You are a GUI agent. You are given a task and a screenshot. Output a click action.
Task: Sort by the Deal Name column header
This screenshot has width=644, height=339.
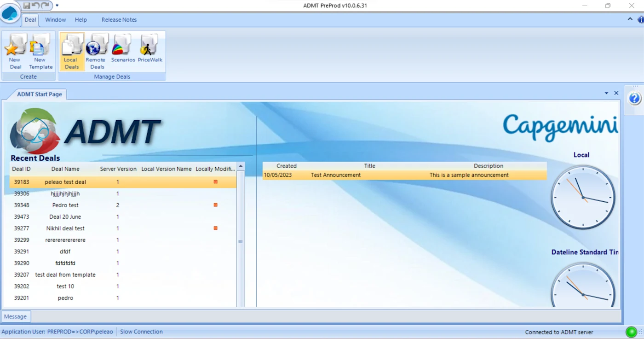click(x=65, y=169)
